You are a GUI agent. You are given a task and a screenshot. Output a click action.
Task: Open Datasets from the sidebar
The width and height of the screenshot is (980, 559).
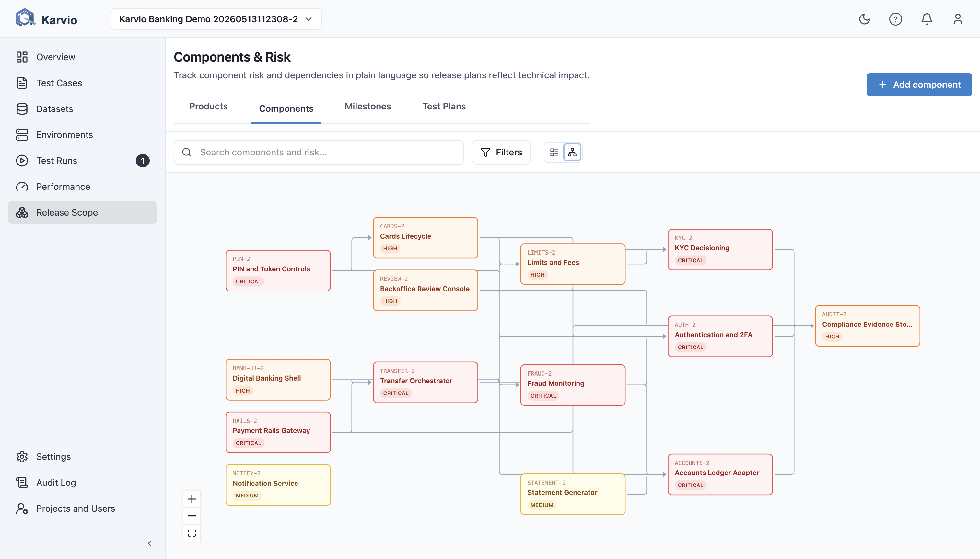(83, 108)
